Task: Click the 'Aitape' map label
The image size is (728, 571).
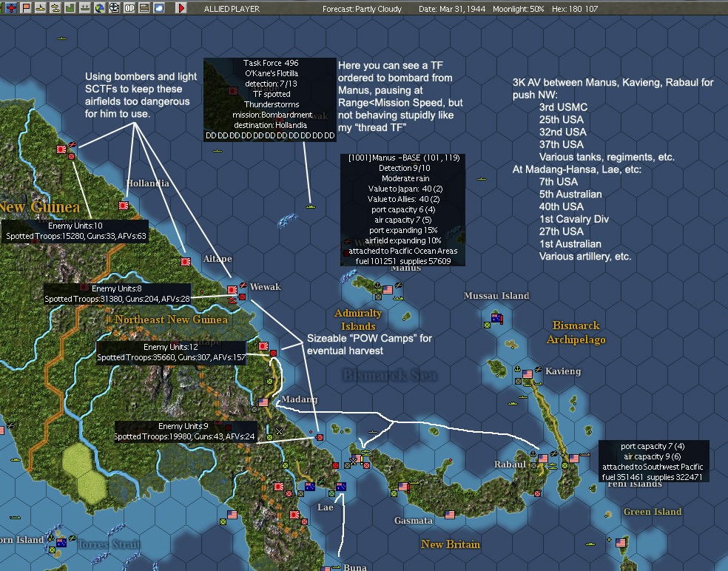Action: point(218,259)
